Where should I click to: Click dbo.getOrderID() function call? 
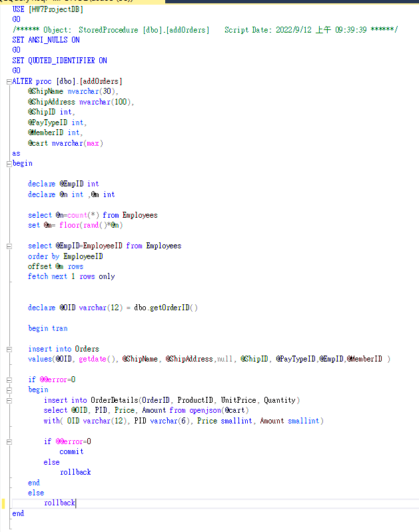click(x=166, y=308)
